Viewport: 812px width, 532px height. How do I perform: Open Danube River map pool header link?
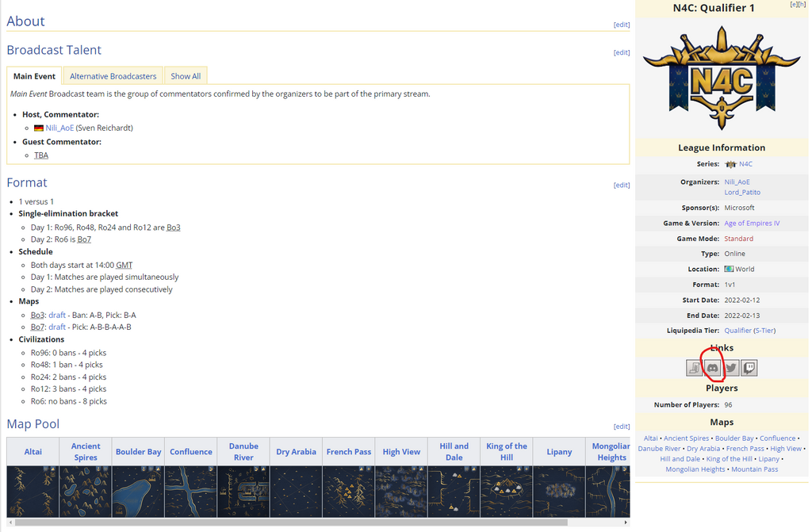(x=243, y=452)
